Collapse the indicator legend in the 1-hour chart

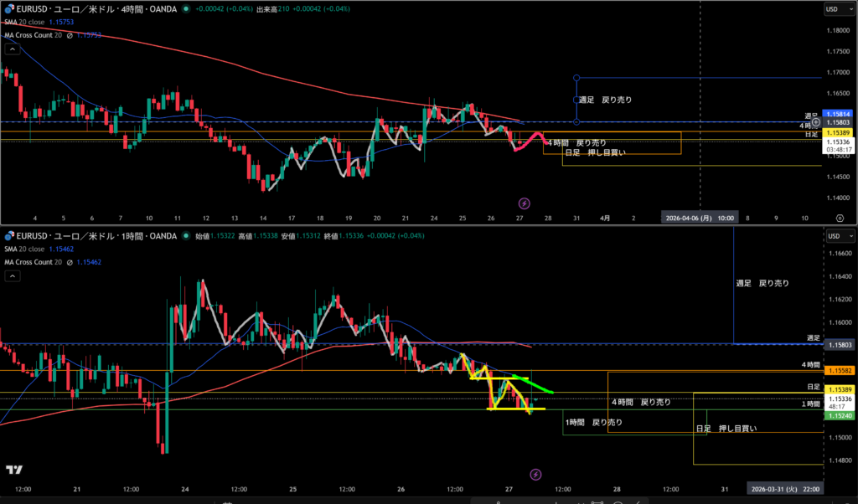[x=12, y=275]
